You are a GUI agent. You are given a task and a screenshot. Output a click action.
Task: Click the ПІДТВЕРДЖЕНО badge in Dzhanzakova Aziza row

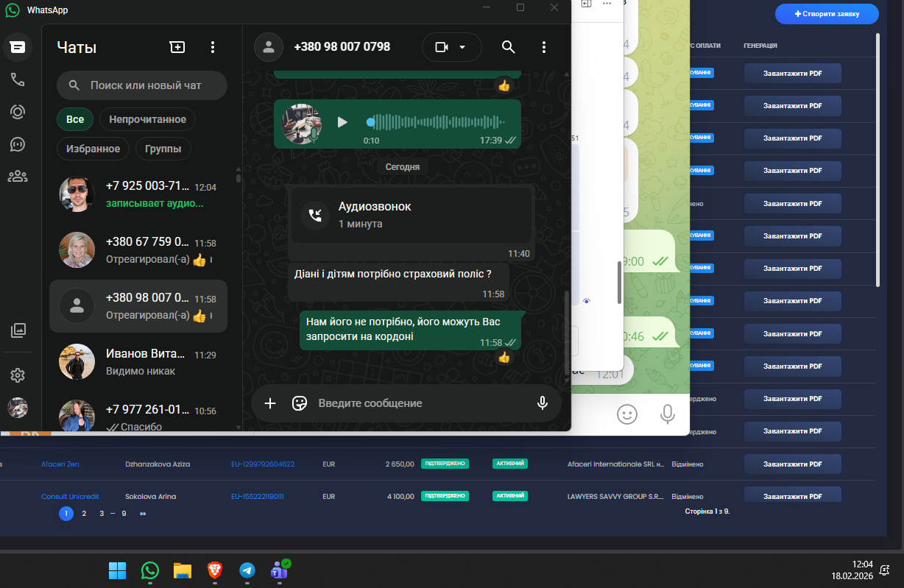coord(445,464)
